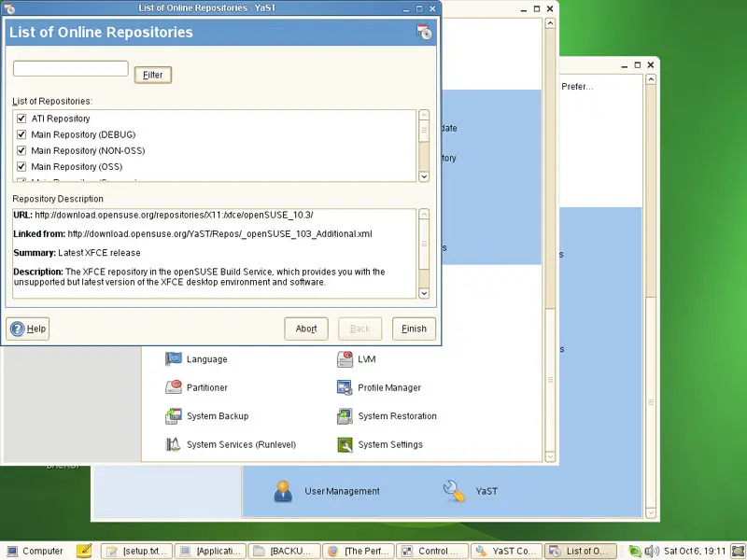Click the repository list scrollbar thumb
747x560 pixels.
(424, 131)
